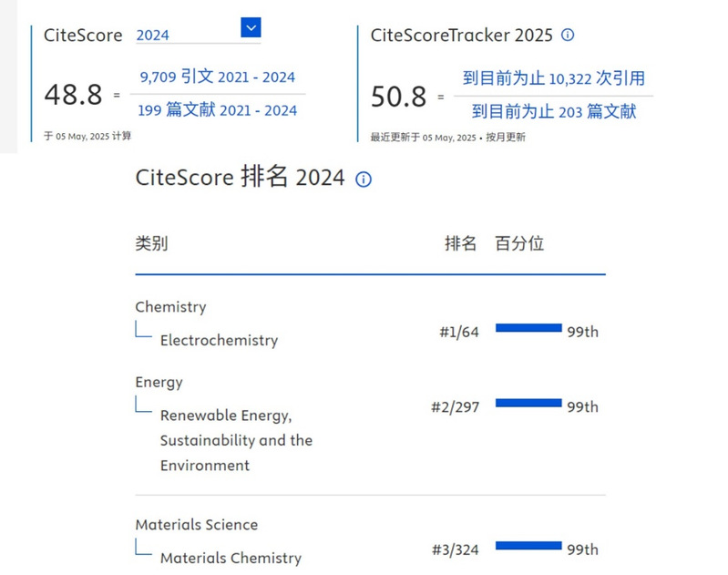Image resolution: width=728 pixels, height=575 pixels.
Task: Click the info icon beside CiteScore 排名 2024
Action: point(364,180)
